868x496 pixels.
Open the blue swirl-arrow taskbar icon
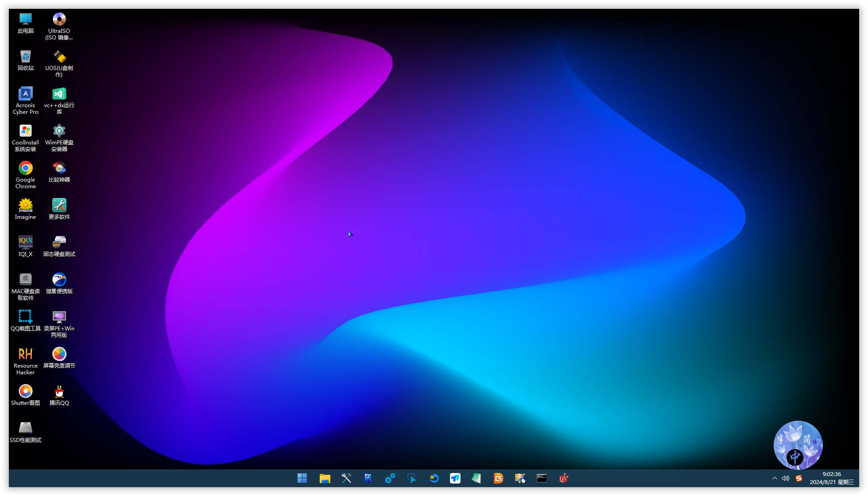point(434,478)
